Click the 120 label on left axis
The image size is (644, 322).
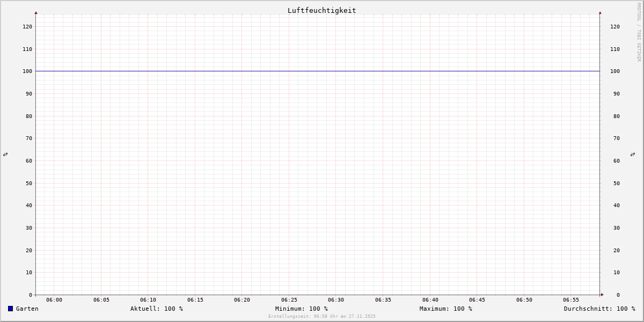(x=27, y=26)
